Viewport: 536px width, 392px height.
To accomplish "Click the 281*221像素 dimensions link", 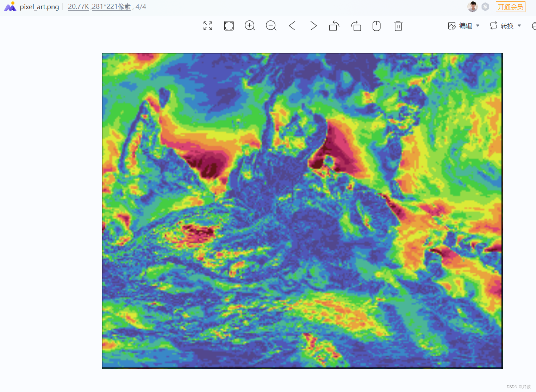I will [x=111, y=7].
